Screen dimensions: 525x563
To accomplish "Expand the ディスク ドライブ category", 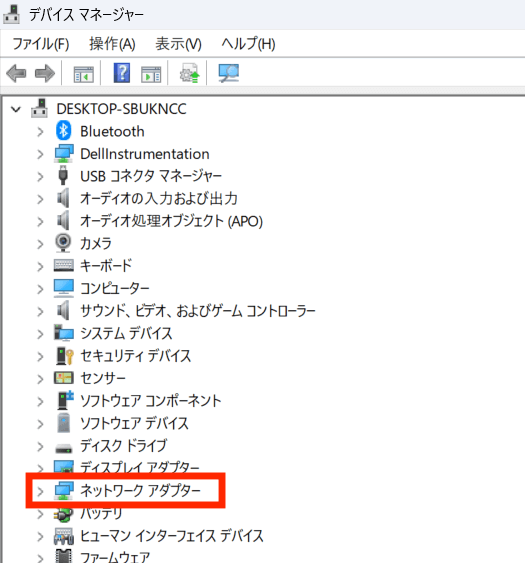I will (40, 446).
